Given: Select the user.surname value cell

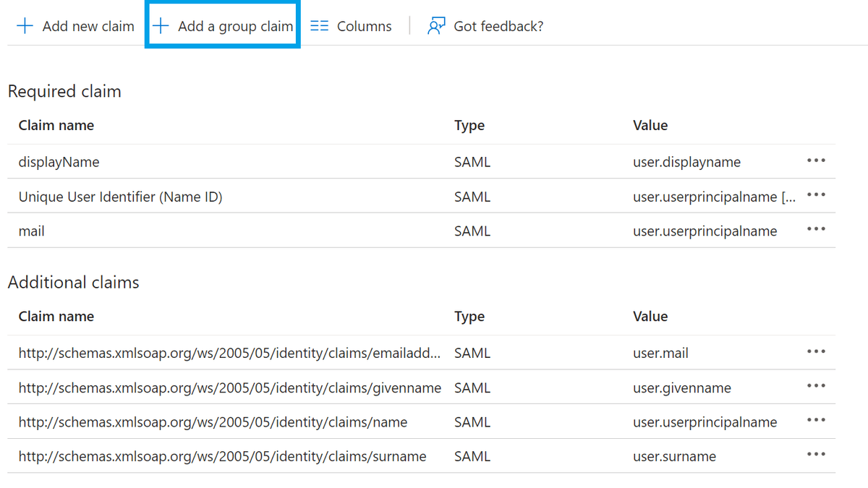Looking at the screenshot, I should click(x=673, y=455).
